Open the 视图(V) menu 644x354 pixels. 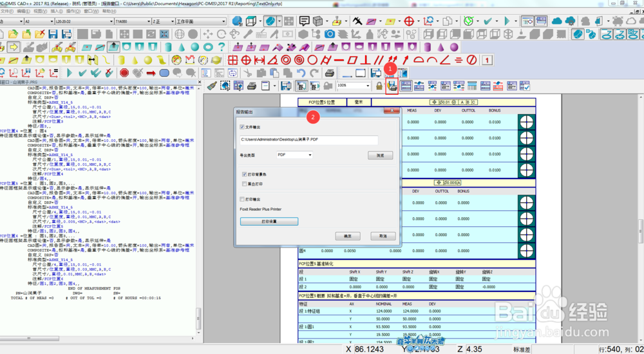(x=39, y=11)
